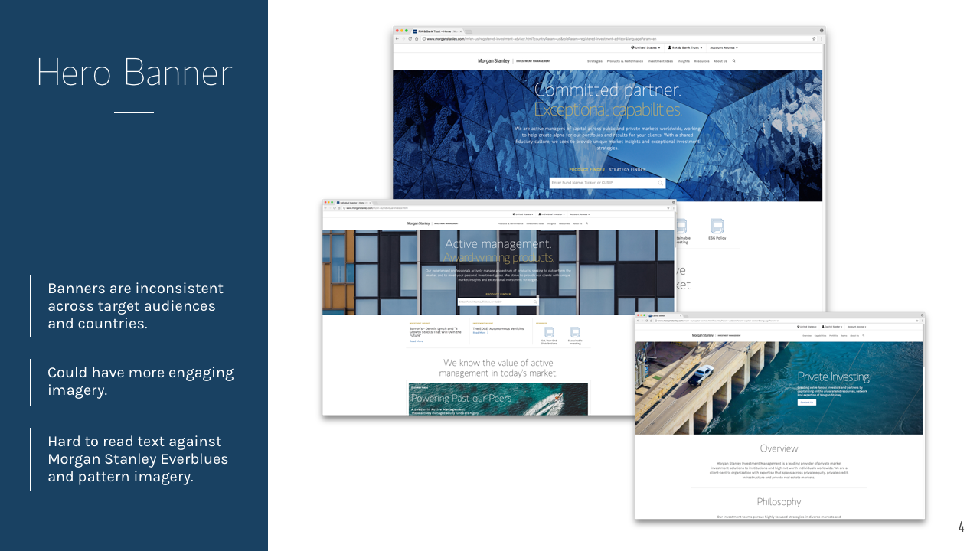Image resolution: width=980 pixels, height=551 pixels.
Task: Click the Overview heading in Capital Seeker window
Action: click(x=779, y=448)
